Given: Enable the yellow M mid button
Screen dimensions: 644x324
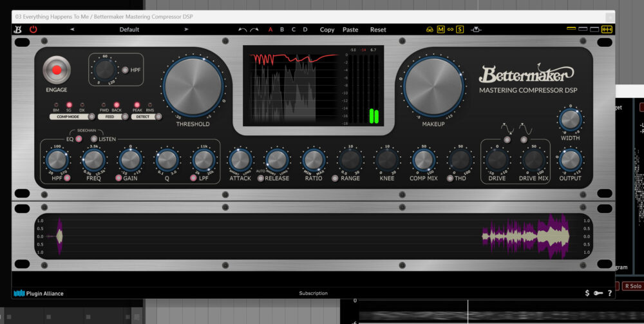Looking at the screenshot, I should point(440,30).
